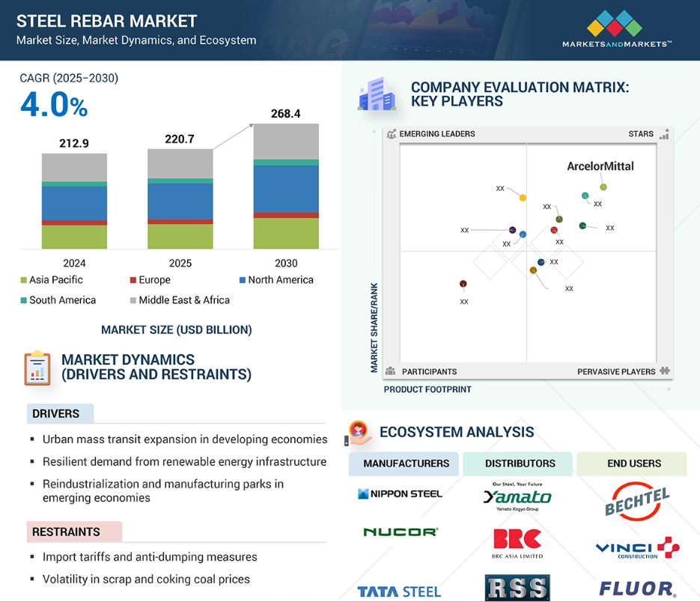Click the 'Market Size (USD Billion)' caption
Viewport: 700px width, 602px height.
point(177,330)
